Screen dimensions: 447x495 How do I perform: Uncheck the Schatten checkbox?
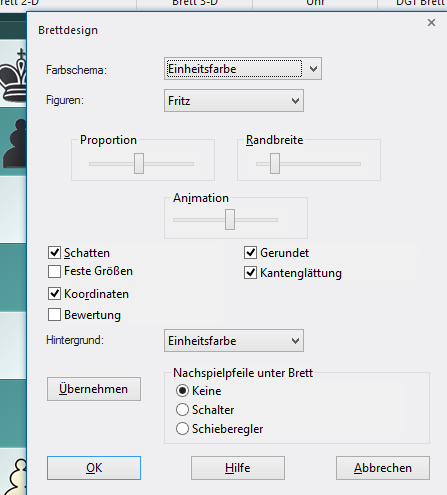(54, 253)
